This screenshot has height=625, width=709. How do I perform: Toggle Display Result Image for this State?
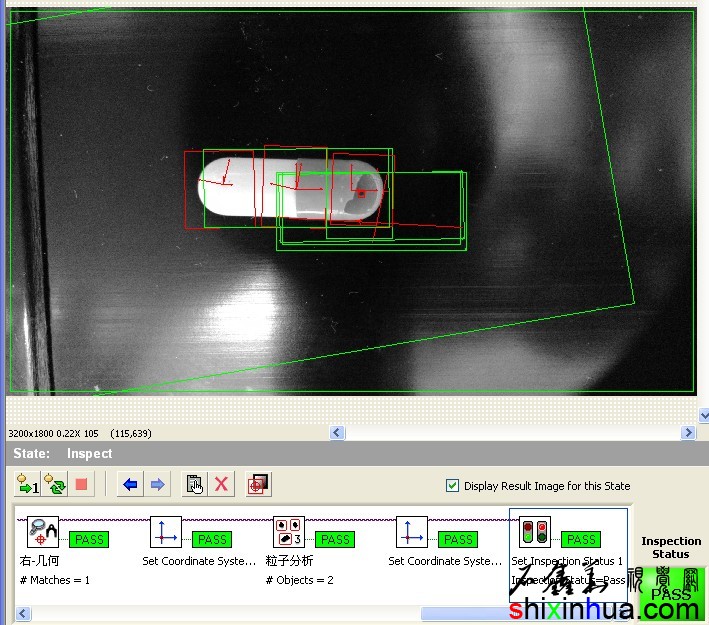pyautogui.click(x=454, y=486)
